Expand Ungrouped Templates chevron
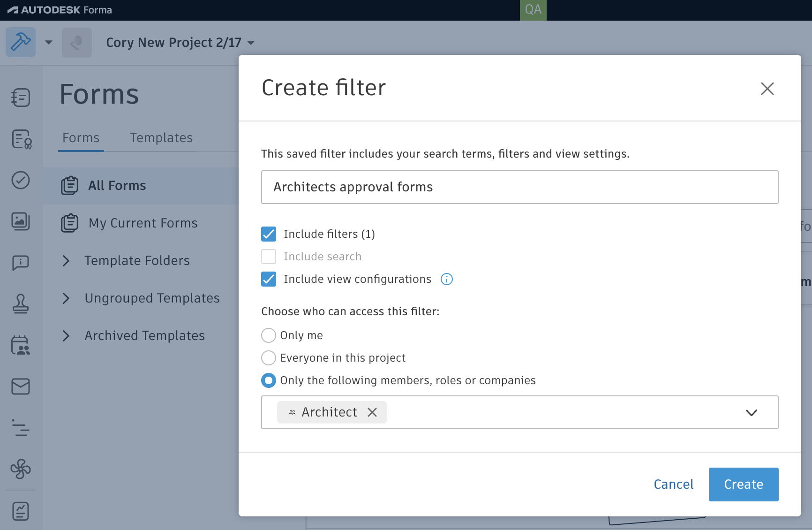 tap(66, 298)
